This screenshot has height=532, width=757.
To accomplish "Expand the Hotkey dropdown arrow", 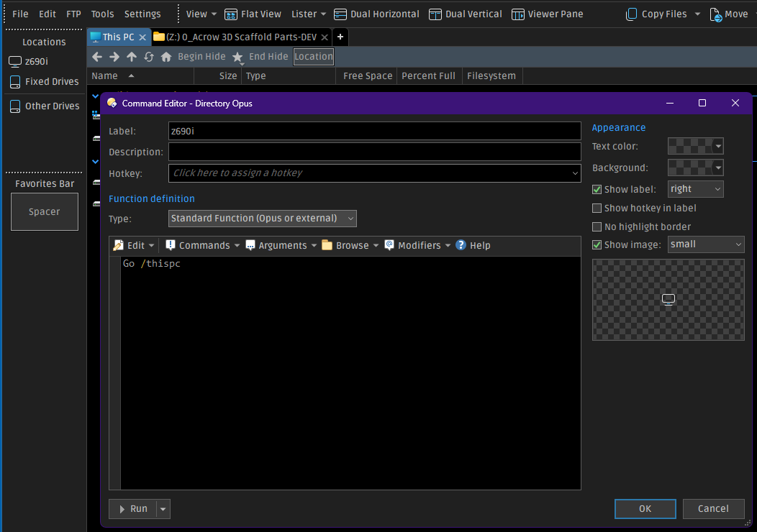I will point(575,174).
